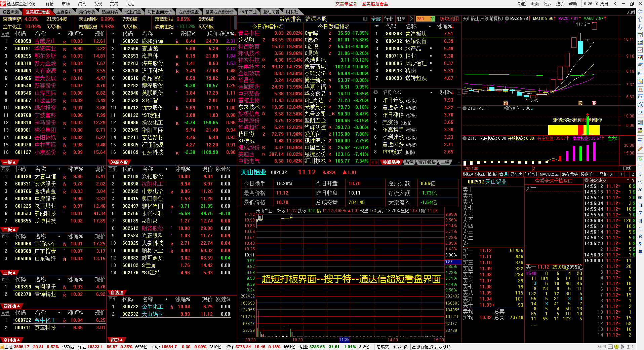Switch sector list to 概念 tab

(x=401, y=19)
